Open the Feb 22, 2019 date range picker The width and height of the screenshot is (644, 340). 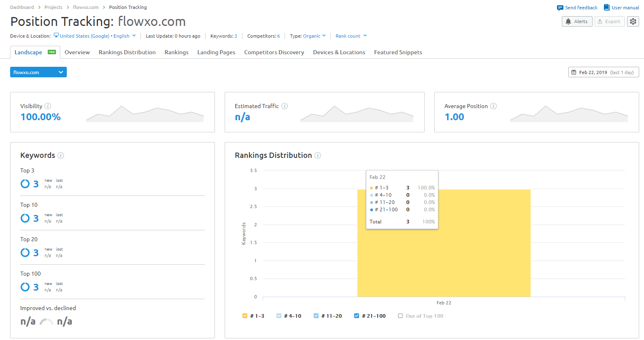604,72
